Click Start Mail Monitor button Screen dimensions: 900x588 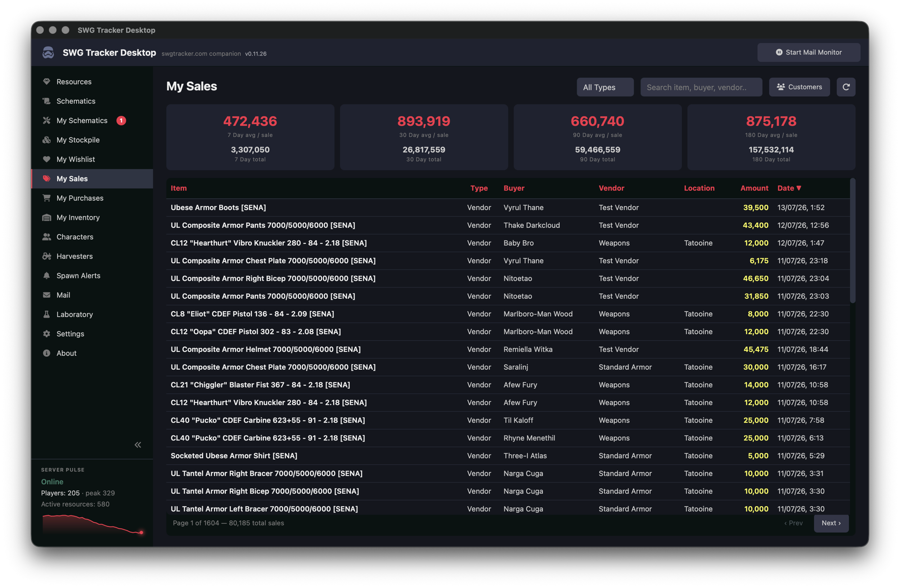(809, 52)
